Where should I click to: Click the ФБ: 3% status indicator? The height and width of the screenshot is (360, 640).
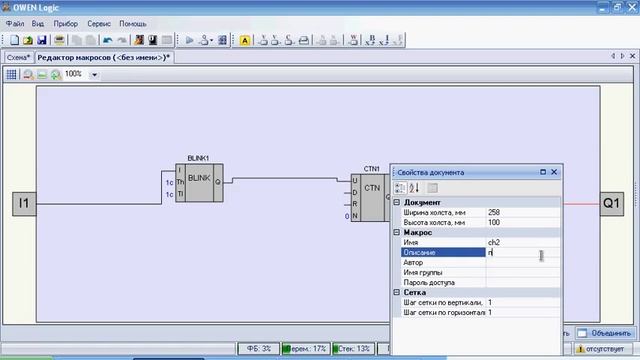(259, 349)
